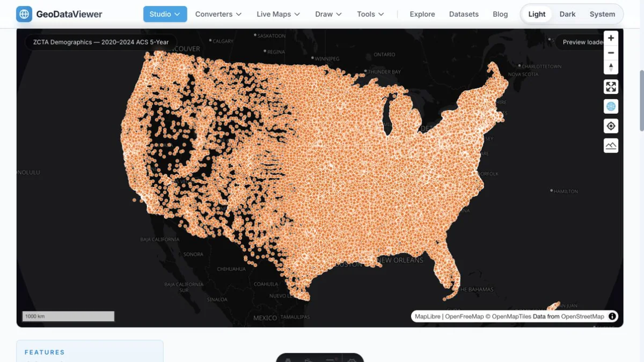Image resolution: width=644 pixels, height=362 pixels.
Task: Toggle terrain on the map
Action: coord(611,145)
